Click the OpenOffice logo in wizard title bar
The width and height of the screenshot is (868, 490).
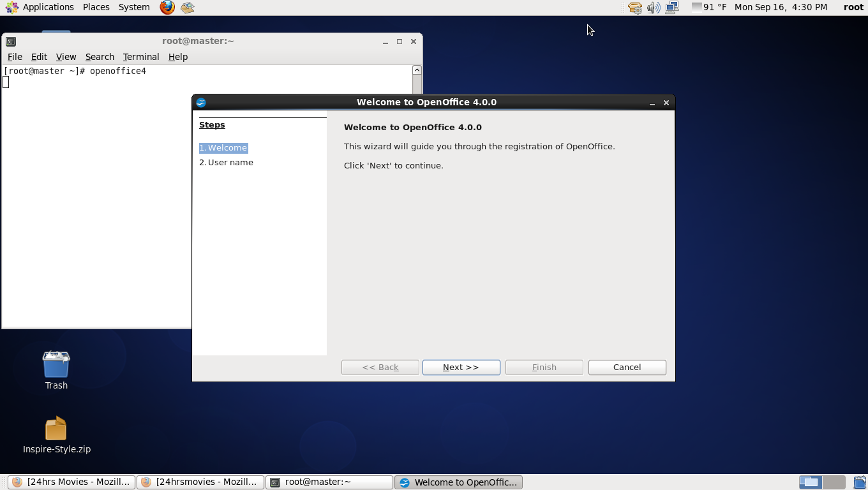click(201, 102)
